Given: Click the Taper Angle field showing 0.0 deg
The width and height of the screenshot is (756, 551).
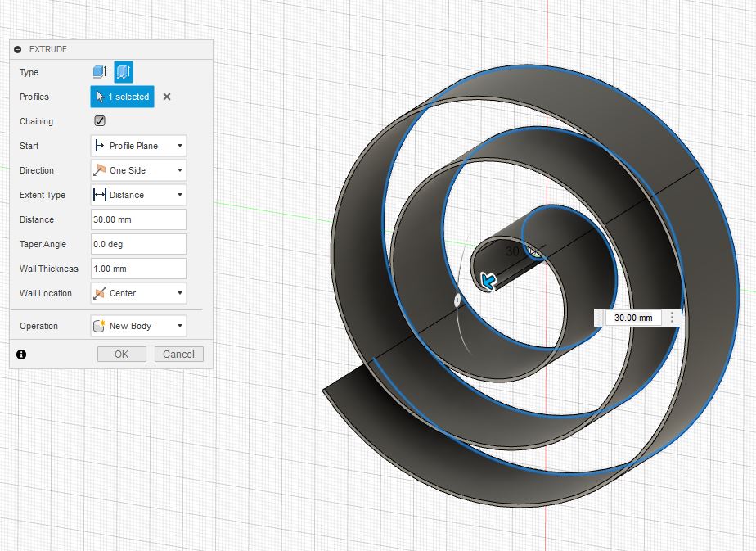Looking at the screenshot, I should [138, 244].
